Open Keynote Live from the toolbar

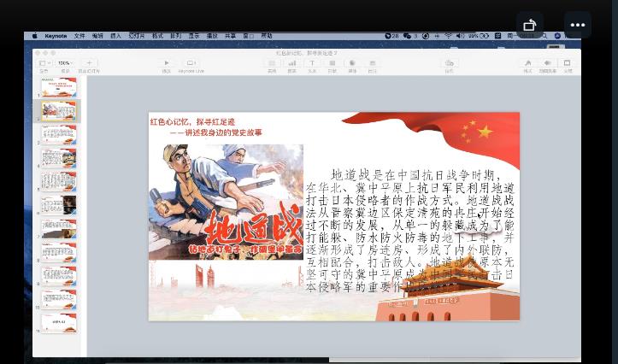pyautogui.click(x=191, y=63)
